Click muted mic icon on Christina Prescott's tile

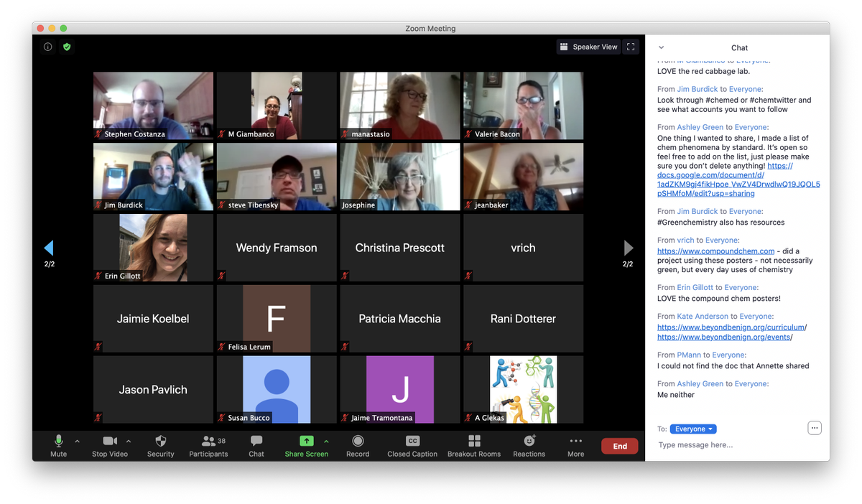(345, 276)
